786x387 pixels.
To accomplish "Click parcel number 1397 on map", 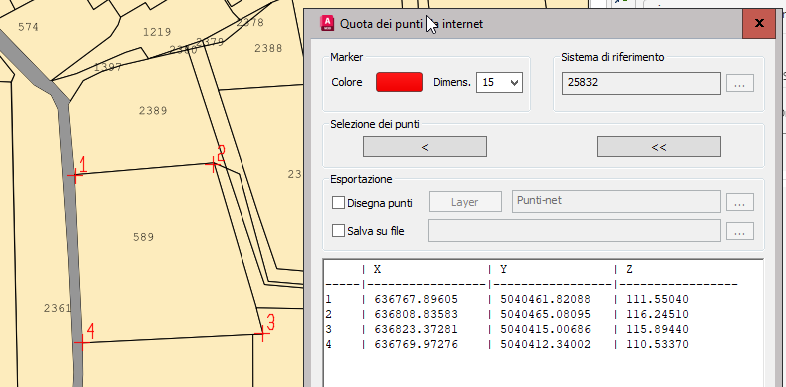I will (108, 67).
